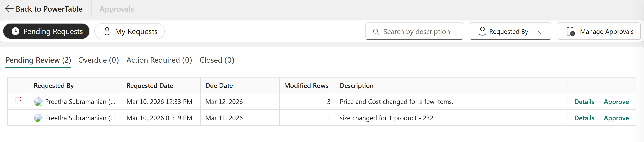Click the Manage Approvals clipboard icon

(571, 32)
